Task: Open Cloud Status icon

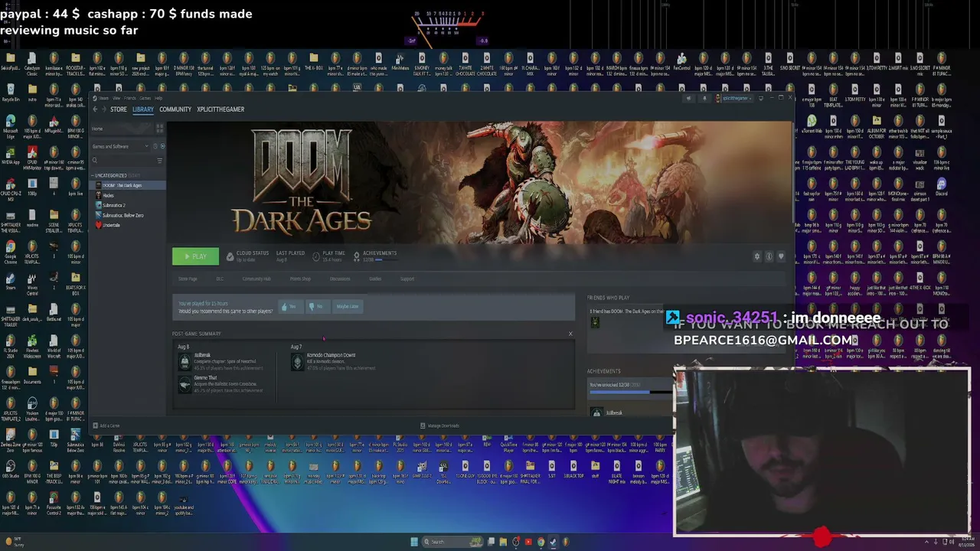Action: 230,256
